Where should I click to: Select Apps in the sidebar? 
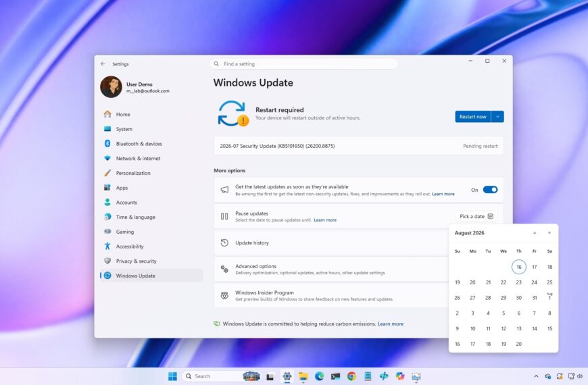[x=153, y=188]
